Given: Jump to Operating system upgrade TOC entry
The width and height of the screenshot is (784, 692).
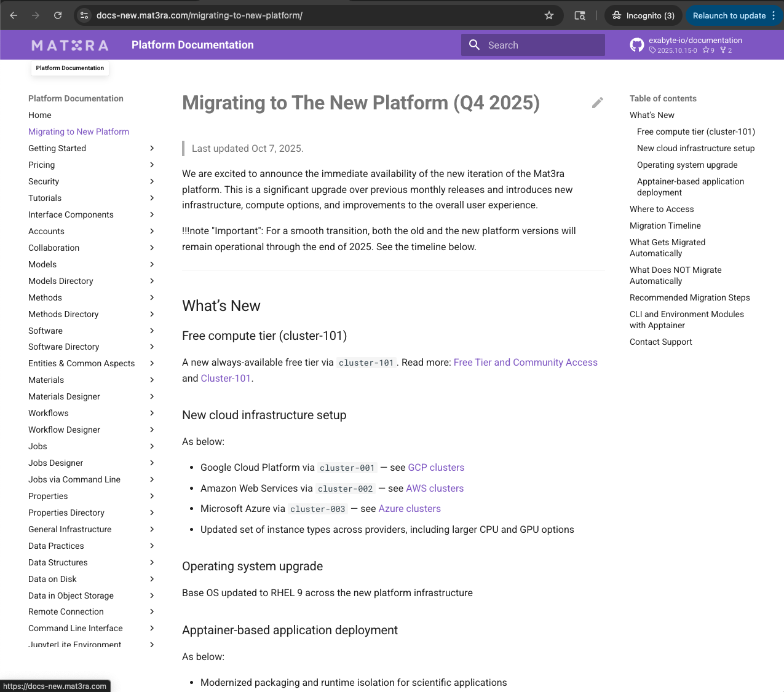Looking at the screenshot, I should point(687,165).
